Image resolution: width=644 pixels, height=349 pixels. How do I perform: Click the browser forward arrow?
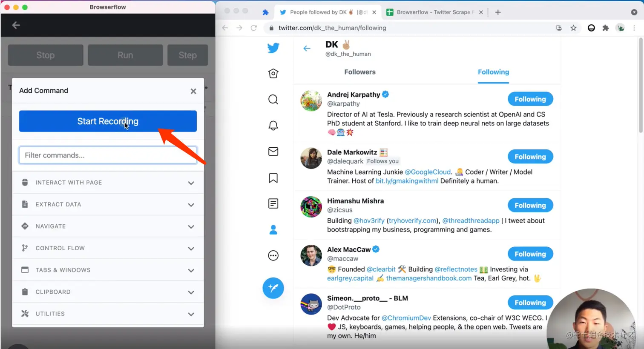(239, 28)
